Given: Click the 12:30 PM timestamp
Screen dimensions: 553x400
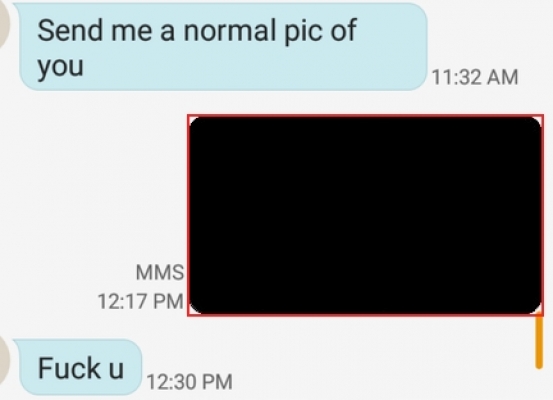Looking at the screenshot, I should click(x=189, y=382).
